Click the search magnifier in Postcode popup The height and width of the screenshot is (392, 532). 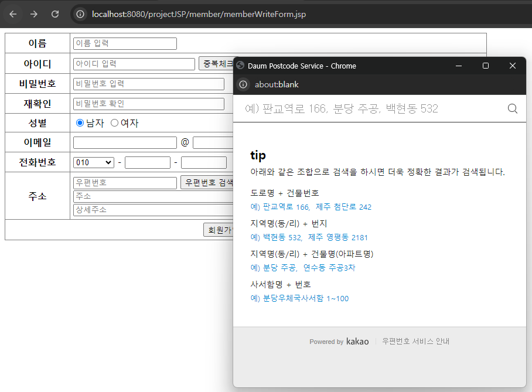click(x=512, y=108)
